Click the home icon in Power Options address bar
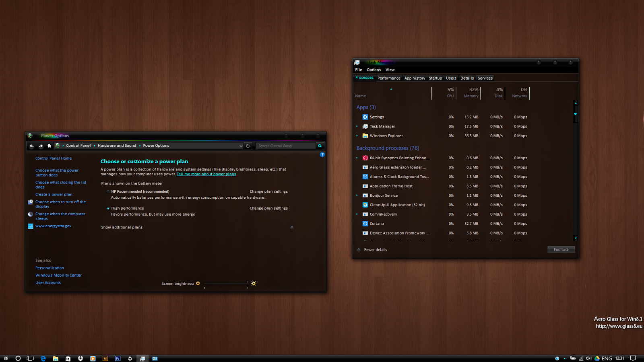Screen dimensions: 644x362 49,146
